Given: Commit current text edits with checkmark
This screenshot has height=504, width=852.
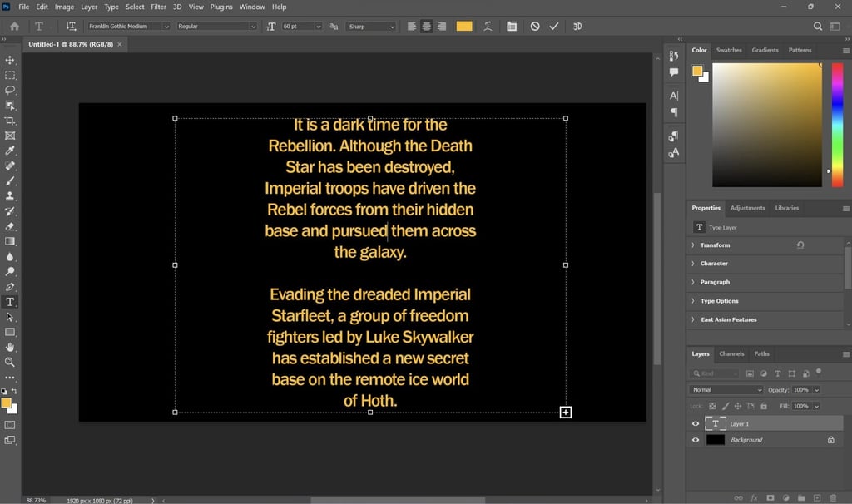Looking at the screenshot, I should (553, 26).
